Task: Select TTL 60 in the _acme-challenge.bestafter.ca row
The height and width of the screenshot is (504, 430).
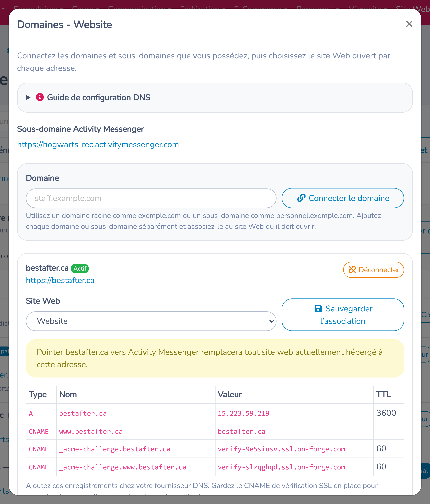Action: coord(381,448)
